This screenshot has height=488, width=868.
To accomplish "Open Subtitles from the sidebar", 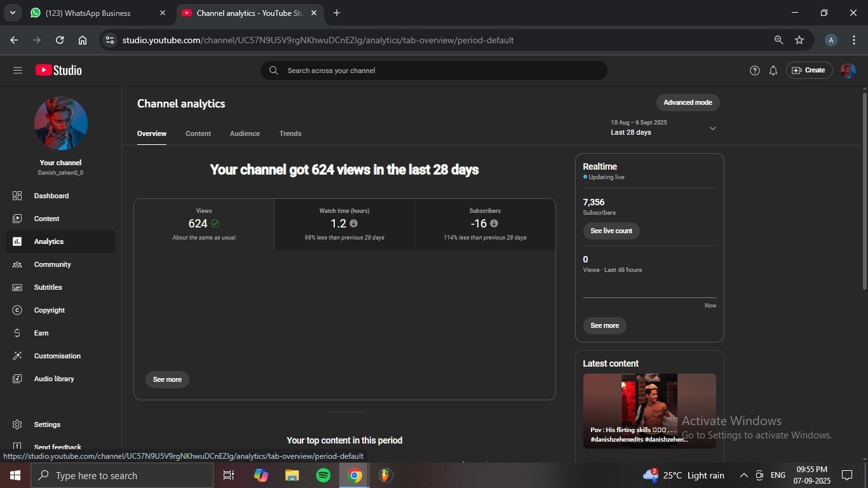I will tap(48, 287).
